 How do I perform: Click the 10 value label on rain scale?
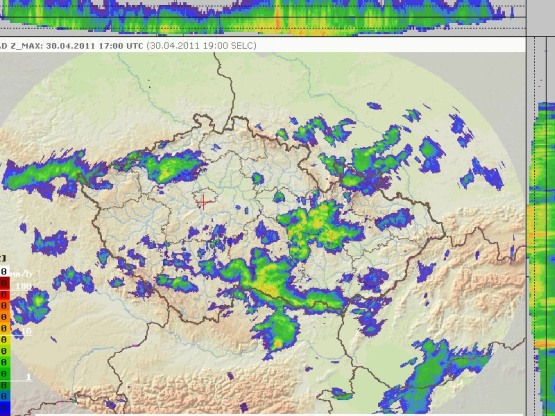pos(26,331)
